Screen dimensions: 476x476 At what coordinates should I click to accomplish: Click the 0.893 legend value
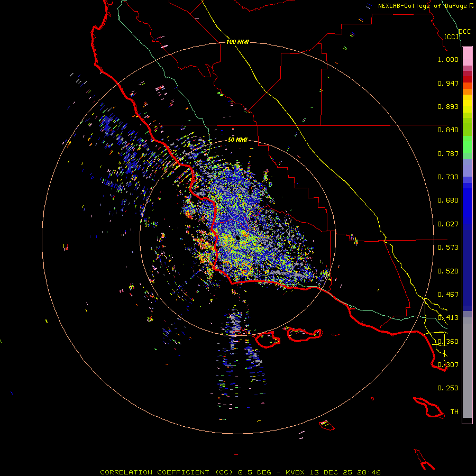(448, 106)
